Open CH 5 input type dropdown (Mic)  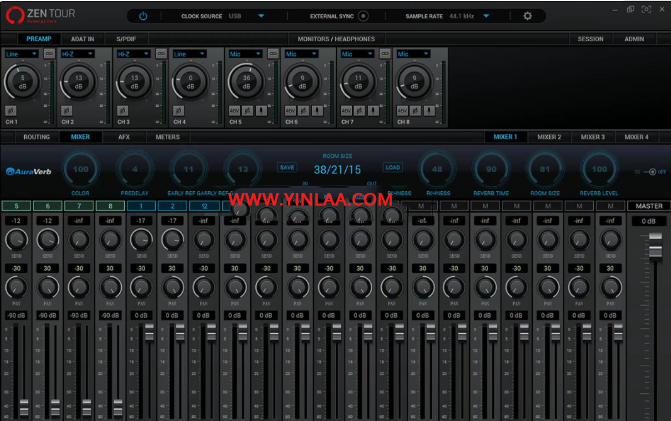click(246, 54)
